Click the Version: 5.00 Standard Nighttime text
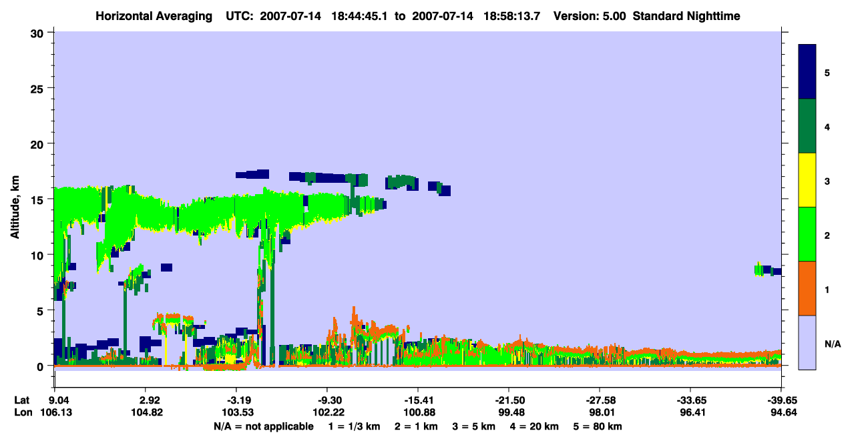This screenshot has width=868, height=445. pos(647,15)
